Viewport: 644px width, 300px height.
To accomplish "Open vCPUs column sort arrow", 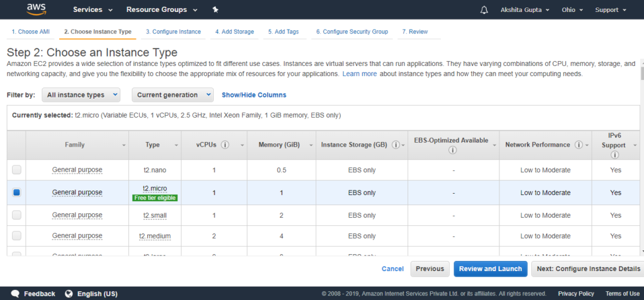I will click(242, 145).
